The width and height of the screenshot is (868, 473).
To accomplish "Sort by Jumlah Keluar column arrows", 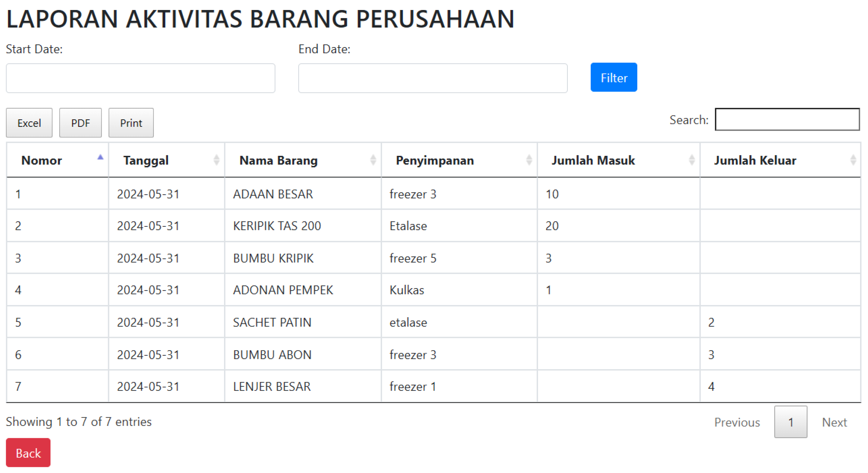I will pyautogui.click(x=853, y=160).
